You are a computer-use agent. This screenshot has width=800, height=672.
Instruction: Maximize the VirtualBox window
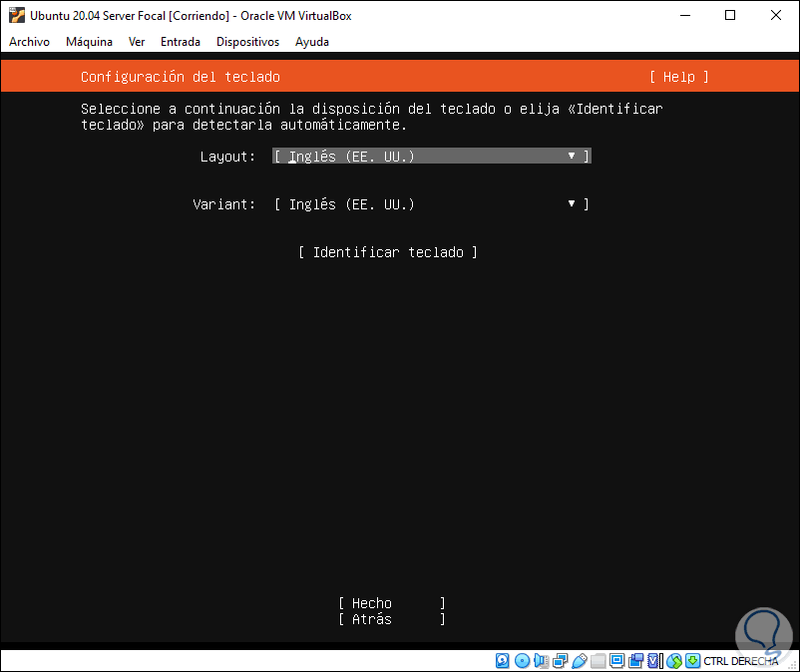pyautogui.click(x=730, y=15)
